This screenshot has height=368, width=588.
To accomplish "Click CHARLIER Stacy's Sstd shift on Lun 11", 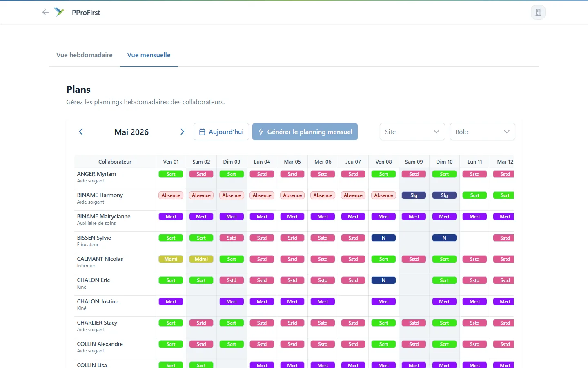I will [x=475, y=323].
